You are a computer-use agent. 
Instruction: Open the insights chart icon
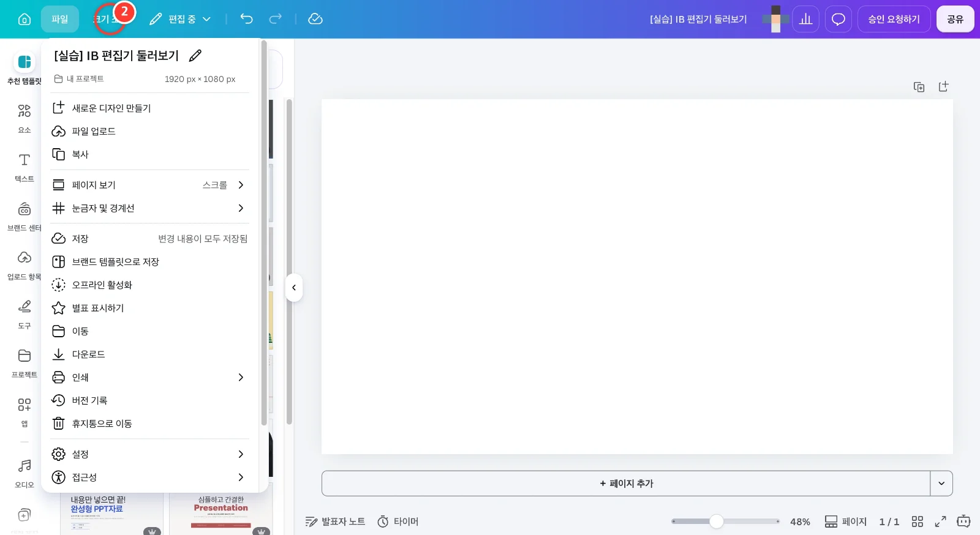click(805, 19)
